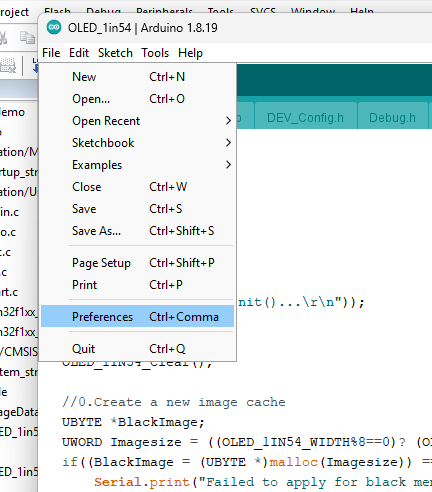The image size is (432, 492).
Task: Choose Save from the File menu
Action: pos(137,209)
